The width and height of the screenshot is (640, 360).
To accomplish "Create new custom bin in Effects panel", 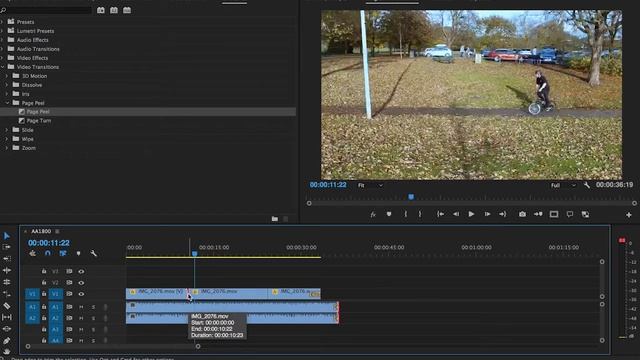I will pyautogui.click(x=275, y=219).
